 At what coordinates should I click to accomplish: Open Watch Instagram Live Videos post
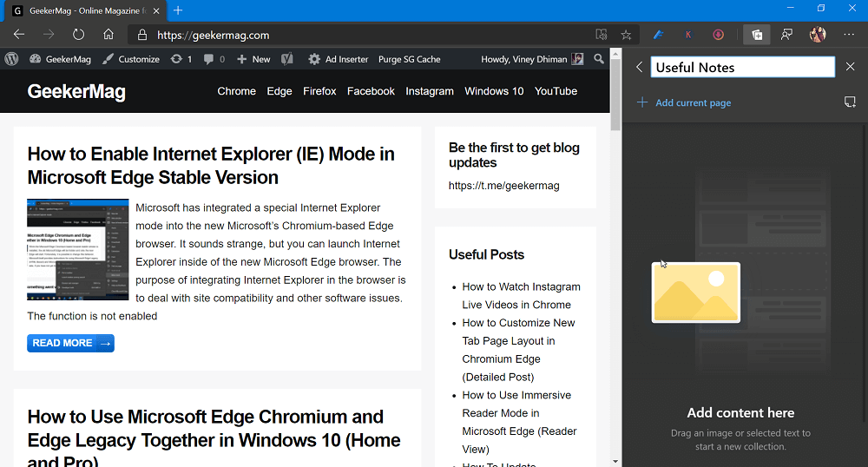(522, 296)
